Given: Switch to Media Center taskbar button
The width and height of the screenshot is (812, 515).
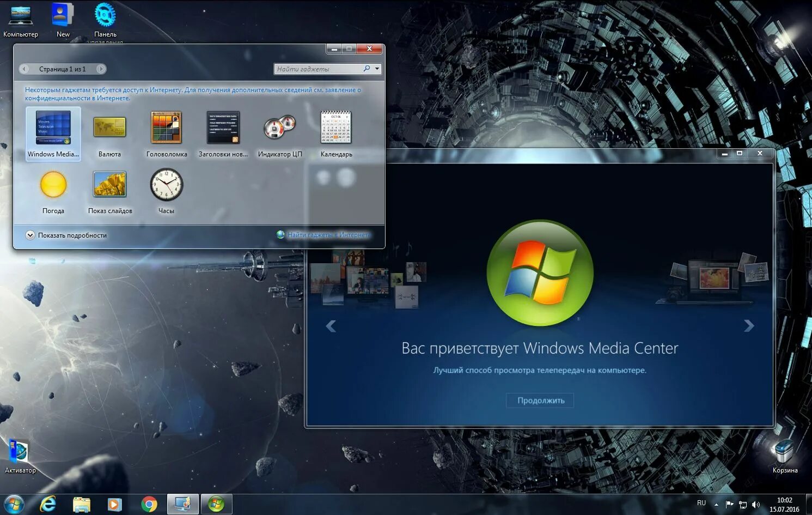Looking at the screenshot, I should [217, 504].
